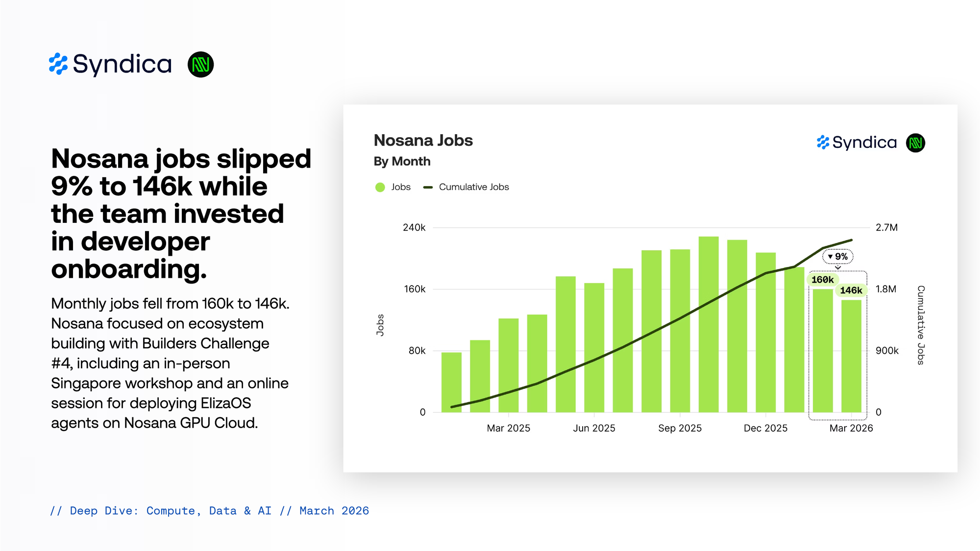Toggle the Jobs legend label
The width and height of the screenshot is (980, 551).
tap(400, 187)
